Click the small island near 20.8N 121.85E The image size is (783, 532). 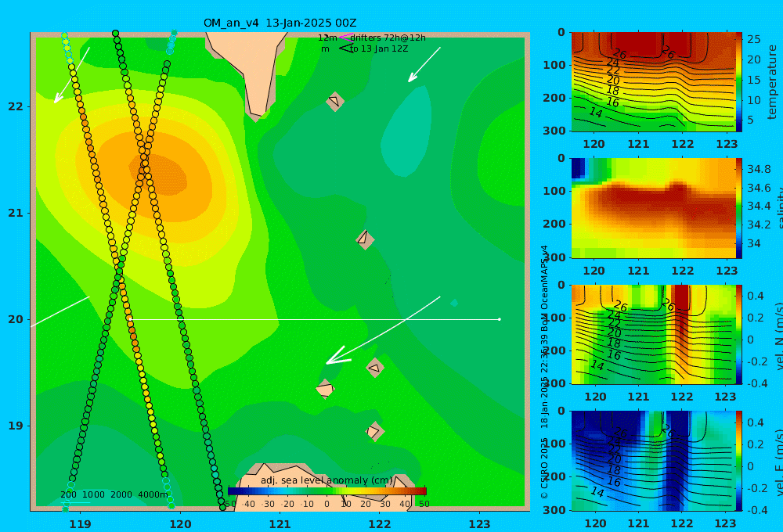pyautogui.click(x=365, y=239)
